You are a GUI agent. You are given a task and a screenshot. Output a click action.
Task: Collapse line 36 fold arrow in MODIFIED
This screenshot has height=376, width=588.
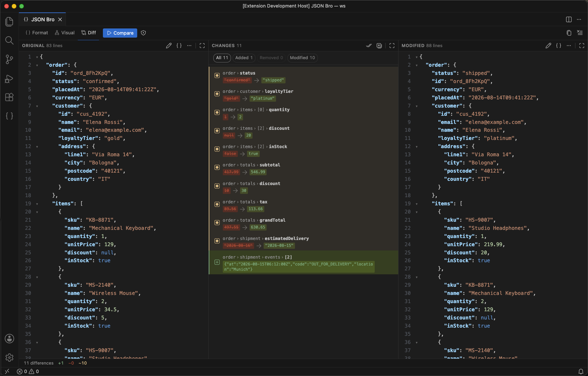pos(416,343)
